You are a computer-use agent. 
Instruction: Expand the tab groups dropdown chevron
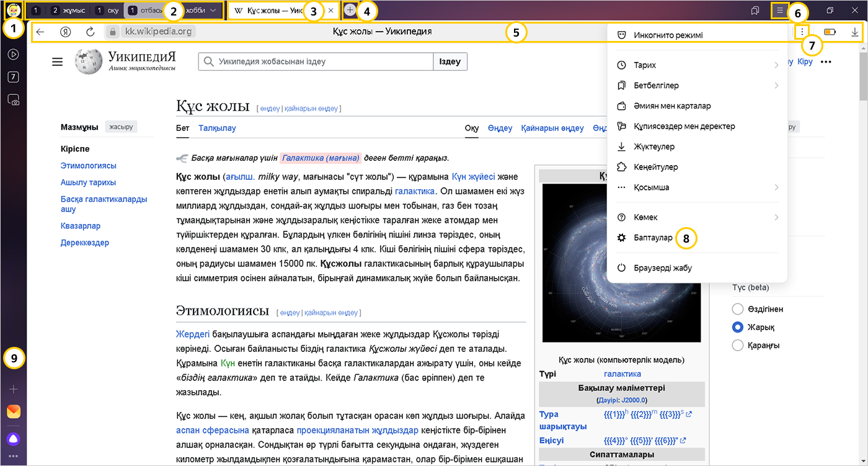213,11
